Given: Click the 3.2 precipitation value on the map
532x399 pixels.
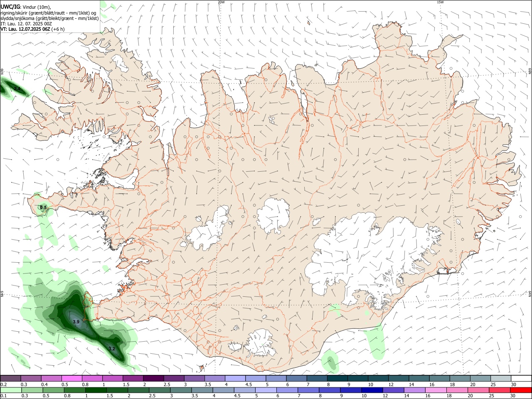Looking at the screenshot, I should [111, 349].
